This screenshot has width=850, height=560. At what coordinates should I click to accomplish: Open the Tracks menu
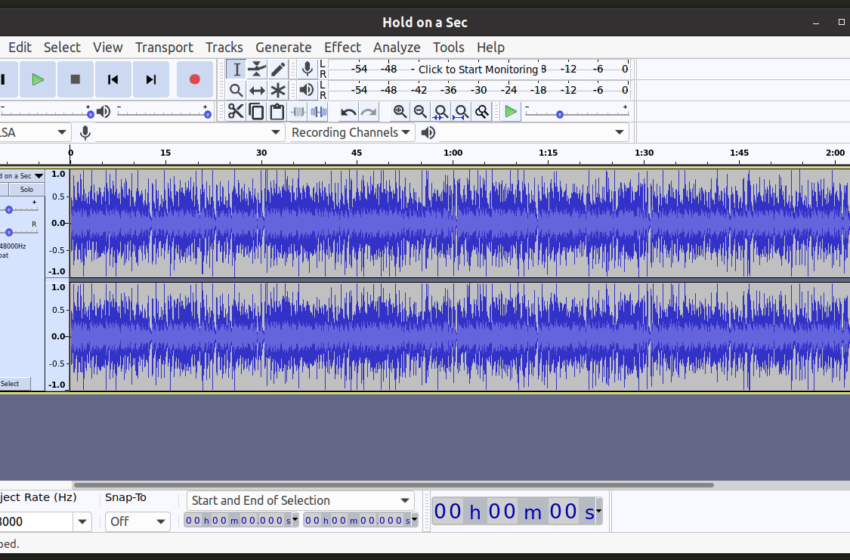point(224,47)
